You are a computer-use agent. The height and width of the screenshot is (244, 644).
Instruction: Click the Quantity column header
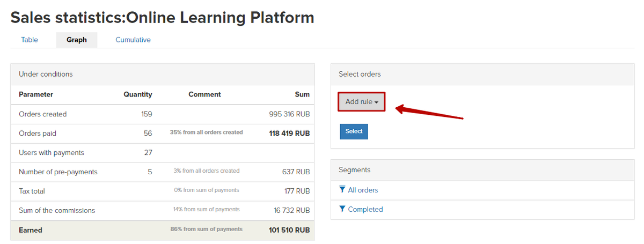[x=138, y=94]
